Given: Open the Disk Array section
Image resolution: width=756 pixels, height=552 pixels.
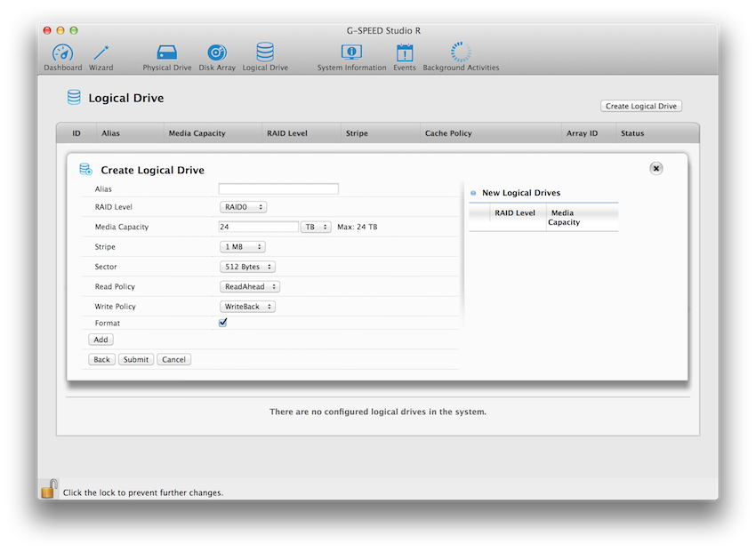Looking at the screenshot, I should click(x=217, y=57).
